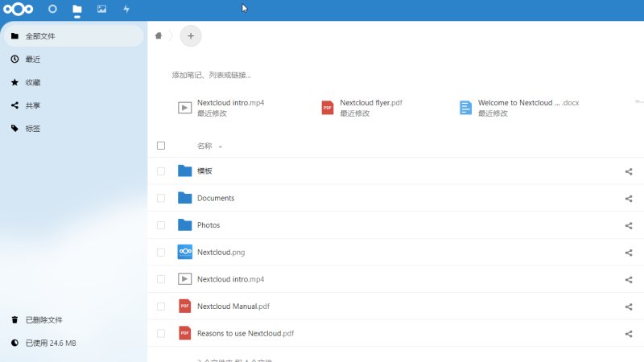Select checkbox for Photos folder
The image size is (644, 362).
coord(161,225)
